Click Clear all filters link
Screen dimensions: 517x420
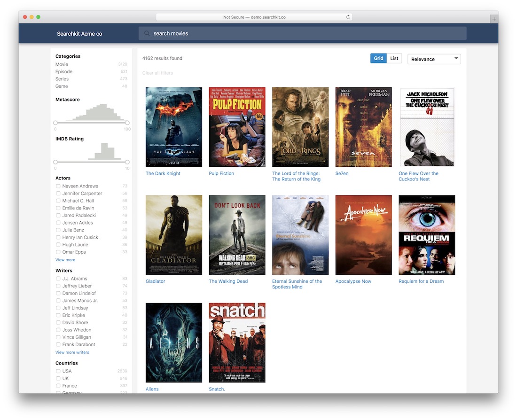tap(157, 73)
